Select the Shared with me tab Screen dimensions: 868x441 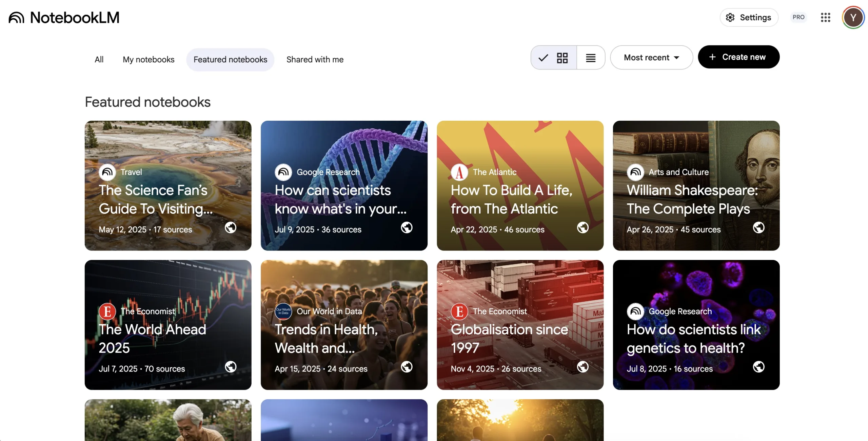[315, 60]
